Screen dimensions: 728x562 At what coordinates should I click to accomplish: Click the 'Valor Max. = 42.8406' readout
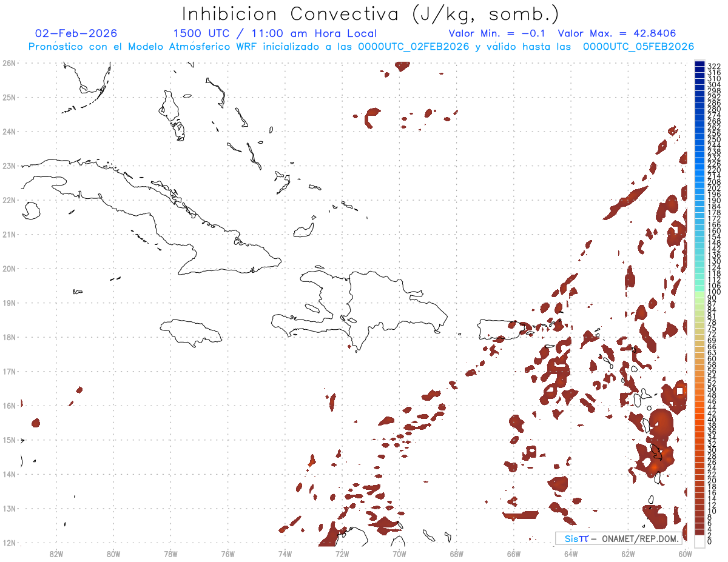point(617,33)
